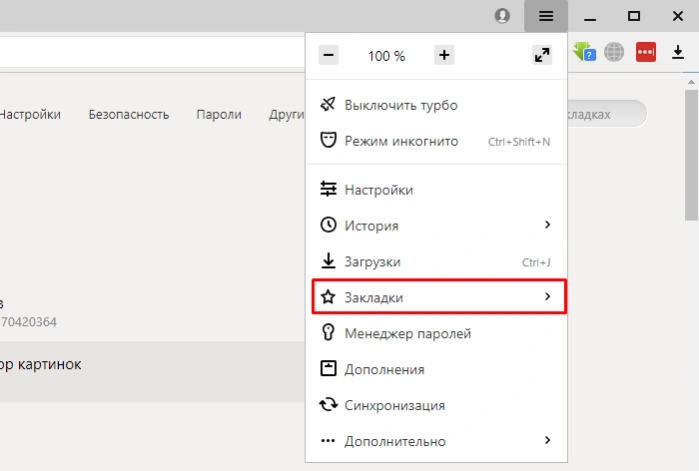Click the star icon for Закладки
This screenshot has width=699, height=471.
pos(328,297)
